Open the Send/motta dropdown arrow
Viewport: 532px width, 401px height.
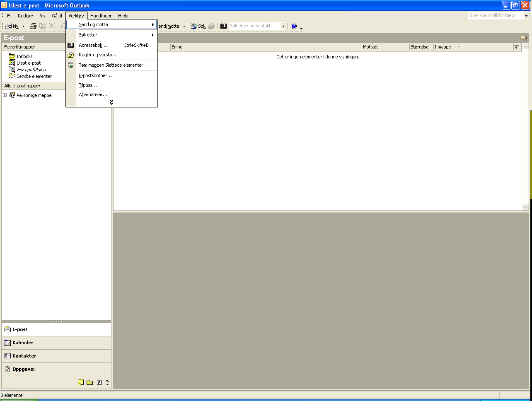click(x=184, y=26)
